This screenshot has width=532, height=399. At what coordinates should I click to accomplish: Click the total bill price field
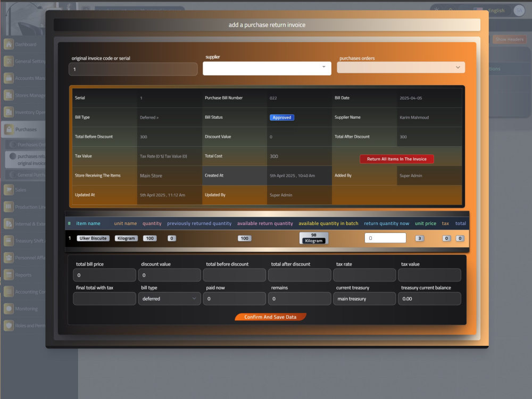pos(104,275)
